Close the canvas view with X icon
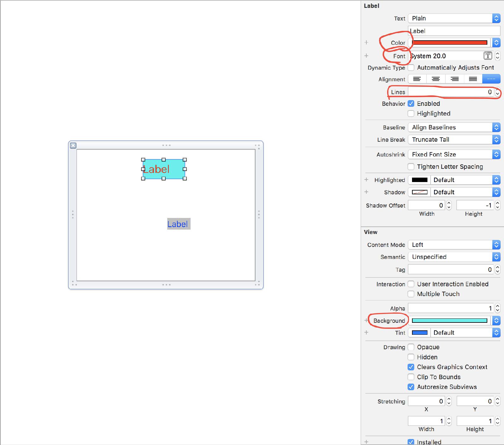The height and width of the screenshot is (445, 504). tap(73, 145)
